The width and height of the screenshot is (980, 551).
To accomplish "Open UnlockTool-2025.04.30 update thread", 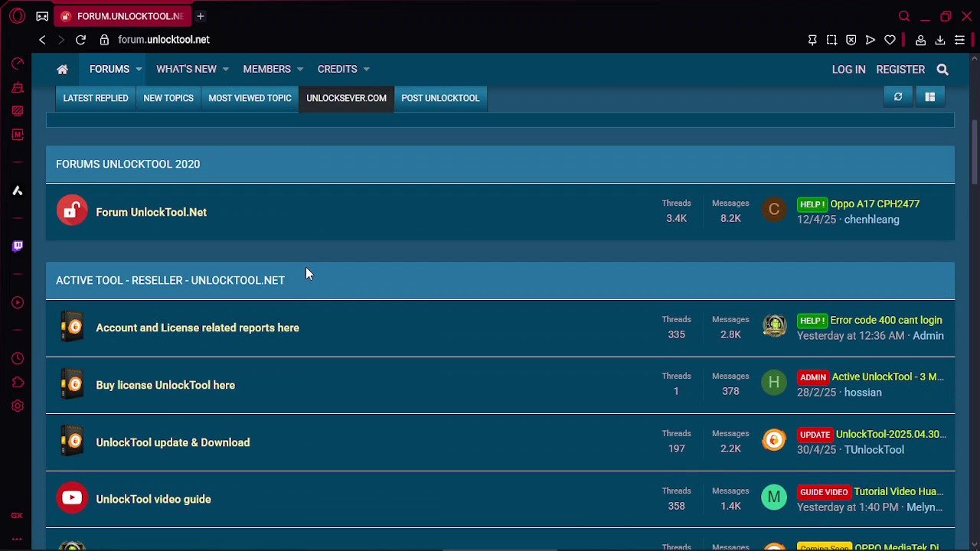I will click(x=891, y=435).
